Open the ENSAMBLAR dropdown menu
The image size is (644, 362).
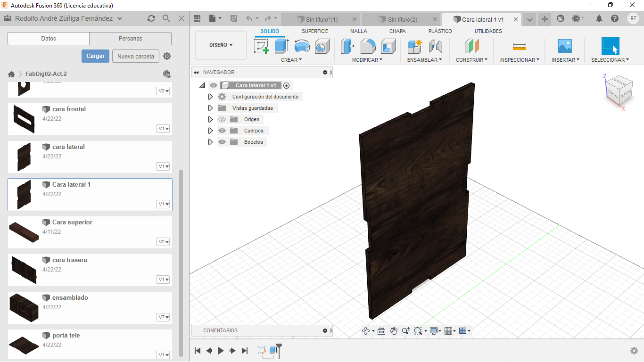pos(424,60)
